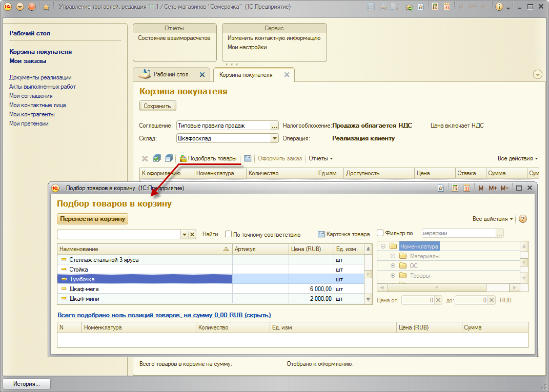Open the favorites star in the main title bar
549x392 pixels.
[46, 7]
